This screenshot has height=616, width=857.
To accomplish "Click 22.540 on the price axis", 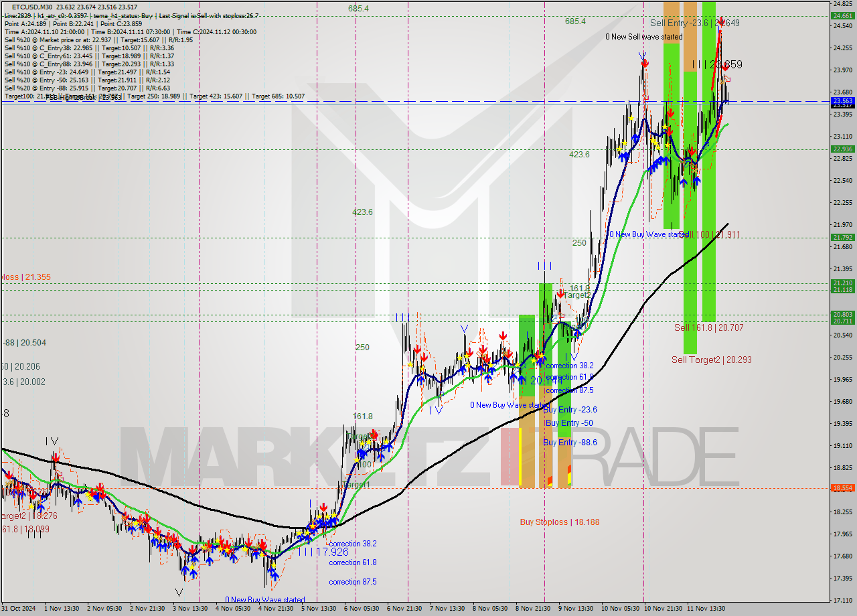I will (842, 180).
